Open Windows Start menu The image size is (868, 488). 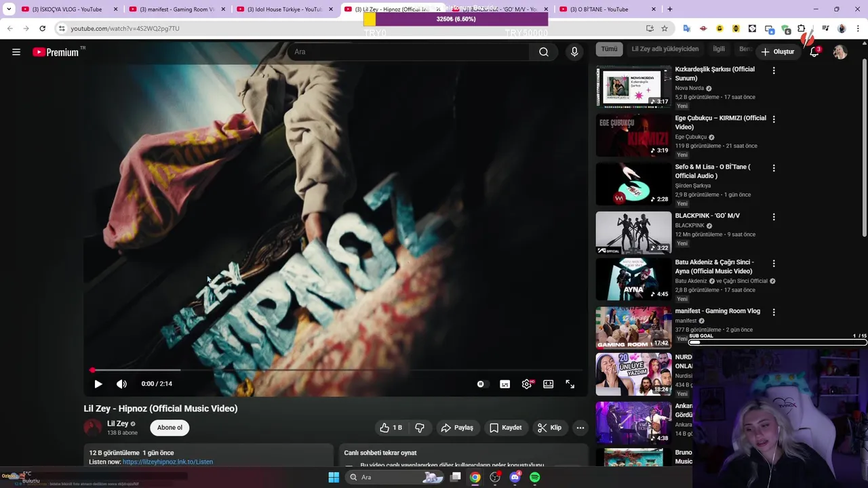coord(334,477)
